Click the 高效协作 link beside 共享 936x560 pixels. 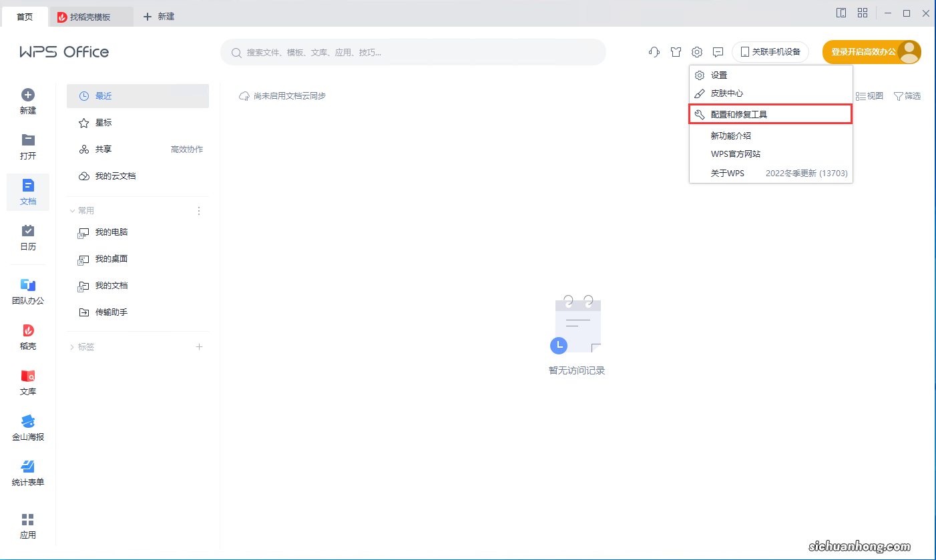(187, 150)
